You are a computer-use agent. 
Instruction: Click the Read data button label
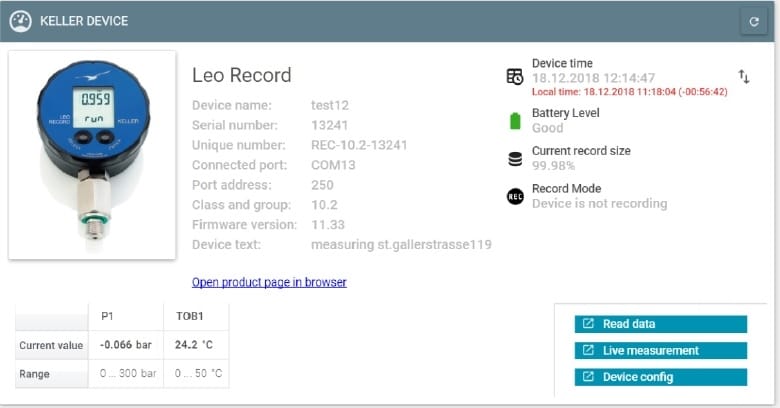point(629,324)
